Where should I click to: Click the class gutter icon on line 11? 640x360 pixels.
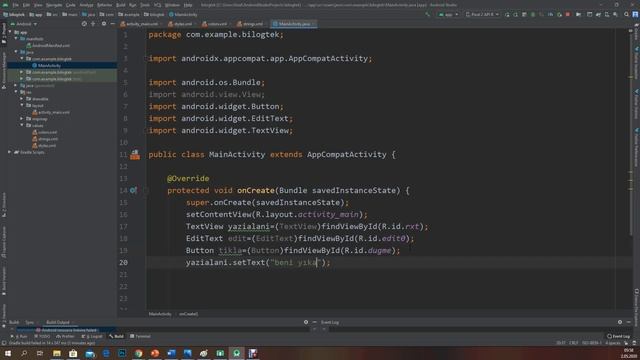pyautogui.click(x=135, y=154)
